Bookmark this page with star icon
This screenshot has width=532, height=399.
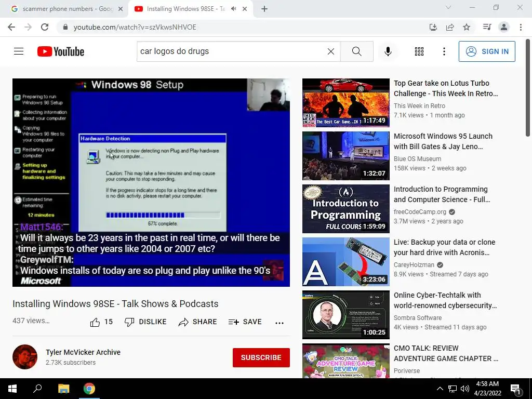467,27
